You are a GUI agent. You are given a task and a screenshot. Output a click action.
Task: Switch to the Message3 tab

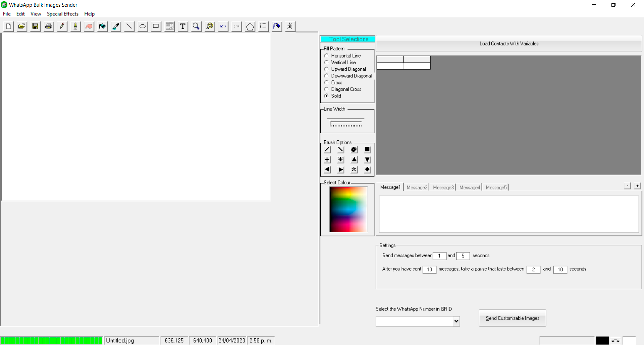[x=443, y=188]
